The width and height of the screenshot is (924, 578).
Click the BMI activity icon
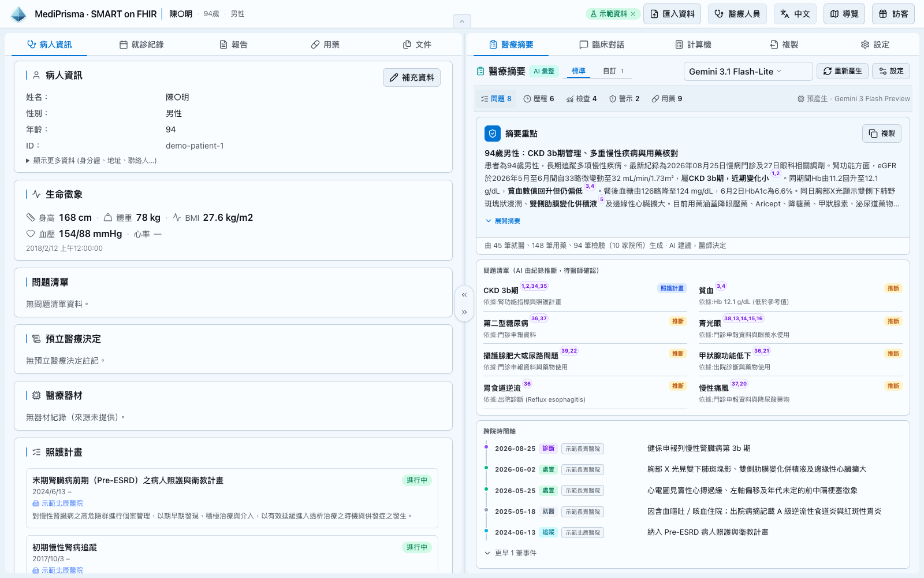tap(177, 217)
